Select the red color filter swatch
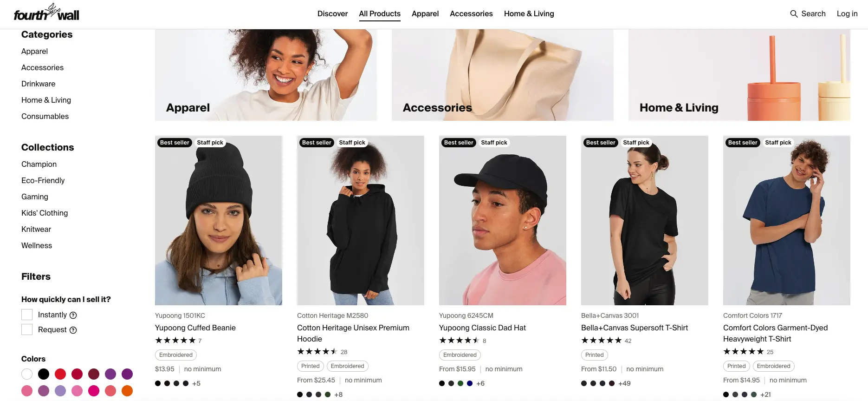868x401 pixels. (60, 374)
